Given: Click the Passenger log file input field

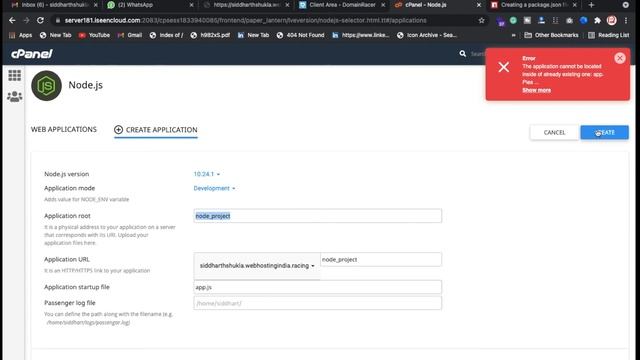Looking at the screenshot, I should 318,303.
